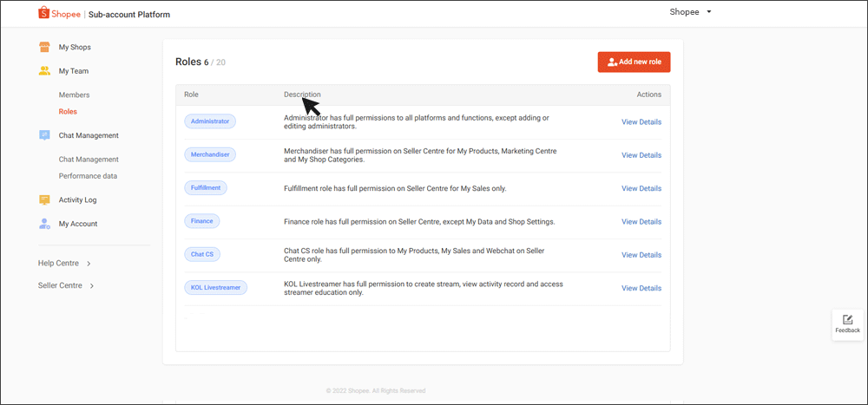
Task: Click Add new role button
Action: click(x=634, y=62)
